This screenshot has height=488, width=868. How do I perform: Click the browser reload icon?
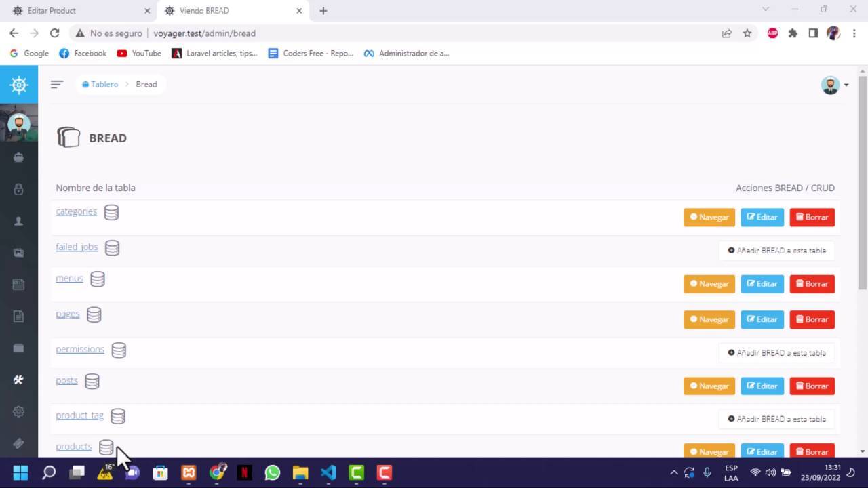coord(55,33)
